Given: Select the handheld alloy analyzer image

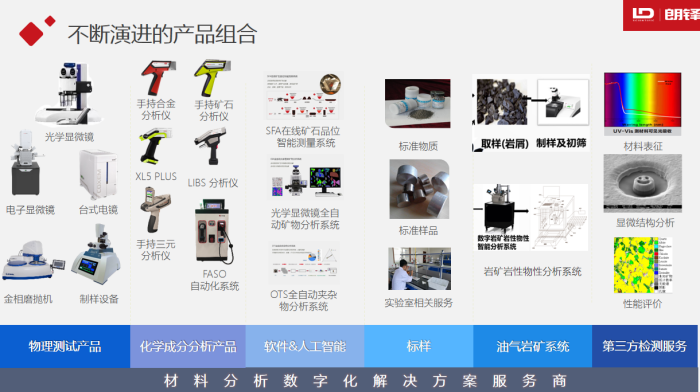Looking at the screenshot, I should [x=157, y=78].
